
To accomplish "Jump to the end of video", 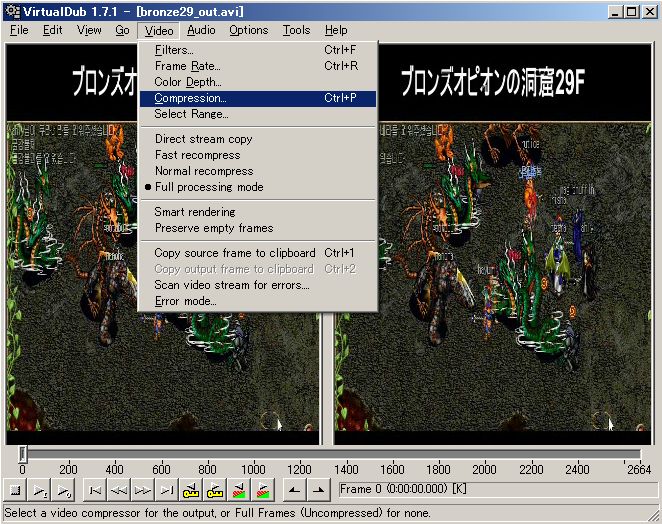I will click(x=167, y=490).
